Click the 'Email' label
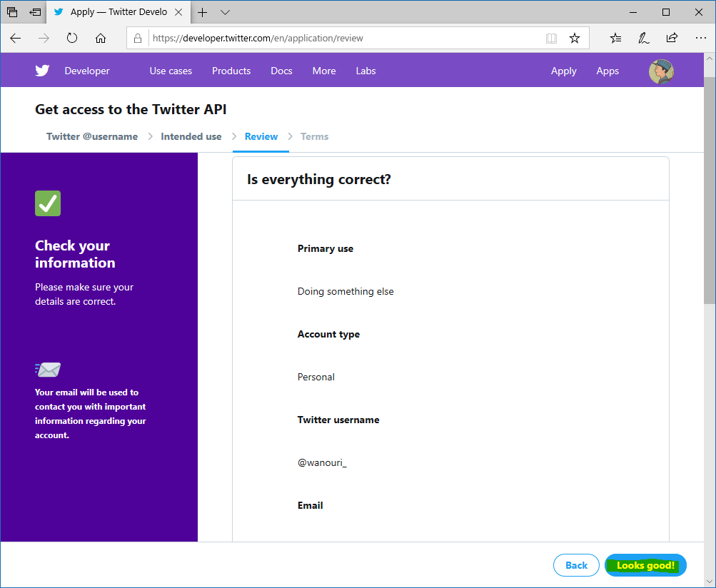Screen dimensions: 716x588 tap(310, 505)
